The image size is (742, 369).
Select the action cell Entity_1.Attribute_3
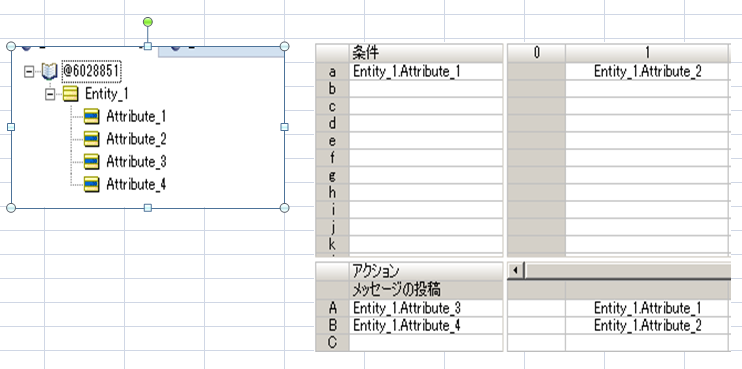click(x=426, y=308)
